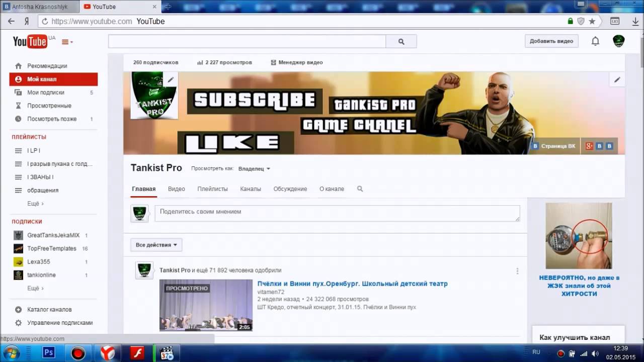Click the YouTube logo

click(30, 41)
